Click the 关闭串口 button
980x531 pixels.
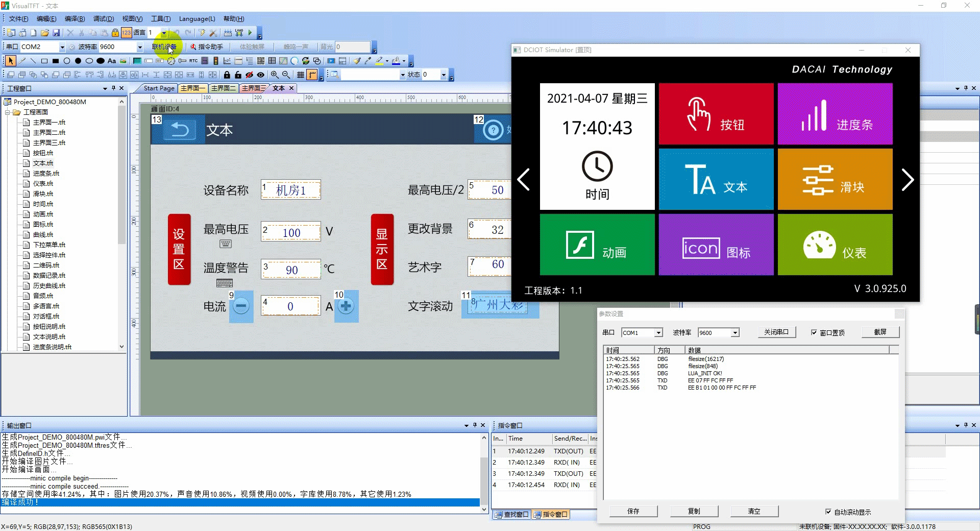[x=776, y=332]
